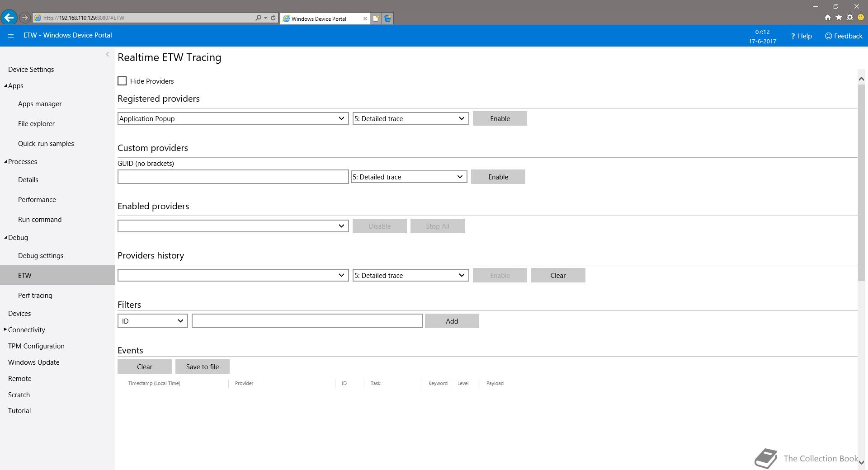868x470 pixels.
Task: Open the browser home icon
Action: coord(827,18)
